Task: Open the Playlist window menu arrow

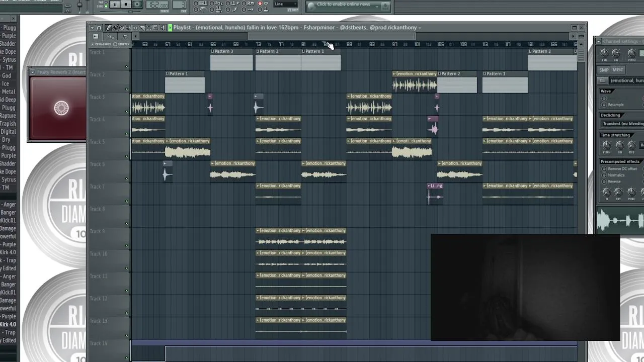Action: tap(92, 28)
